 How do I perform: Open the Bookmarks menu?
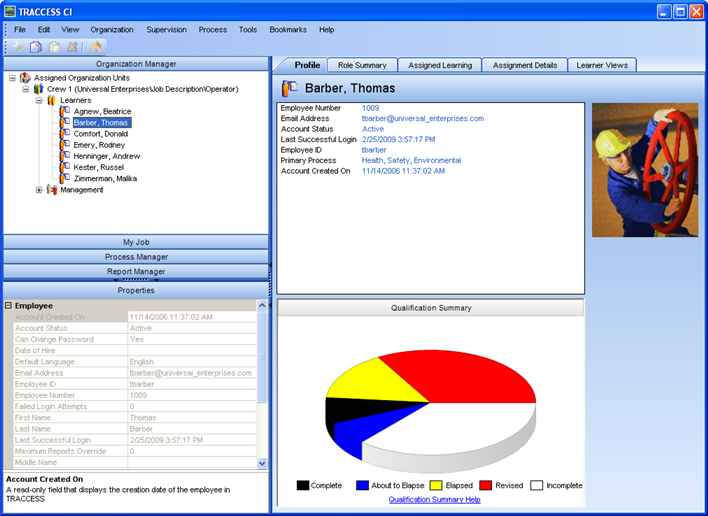pyautogui.click(x=288, y=30)
